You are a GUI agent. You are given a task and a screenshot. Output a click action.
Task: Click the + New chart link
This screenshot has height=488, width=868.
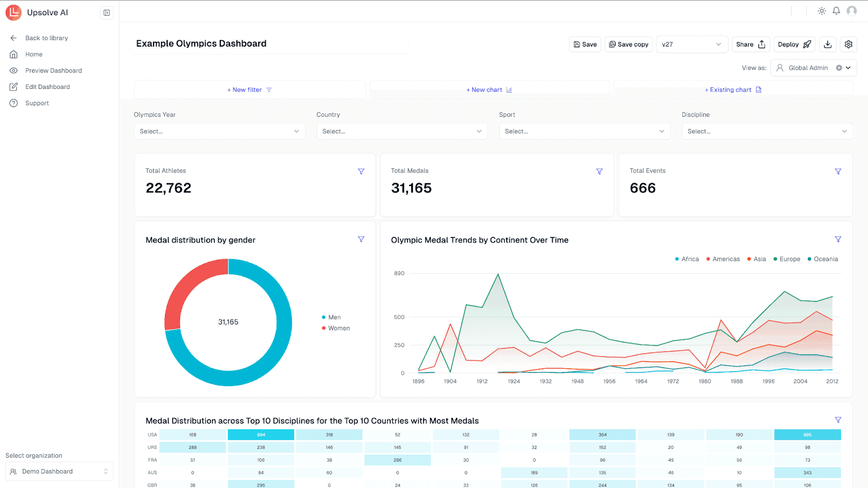488,89
